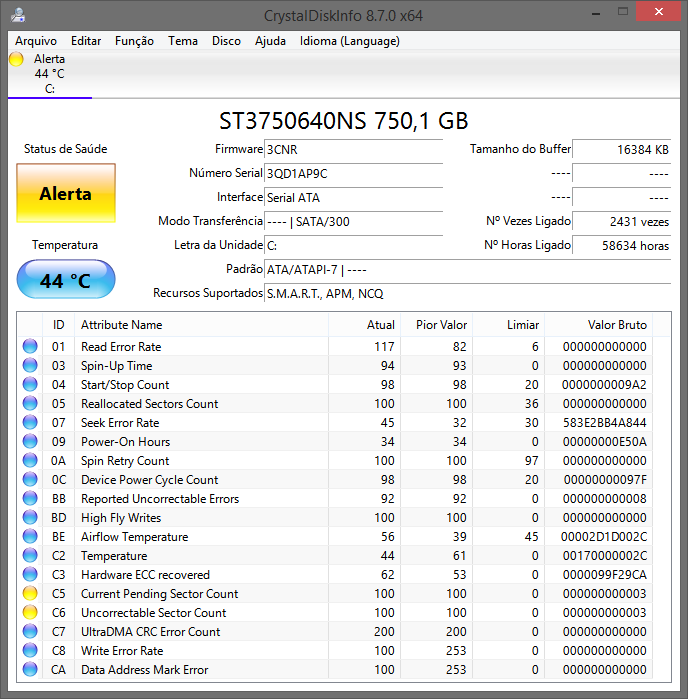Click the CrystalDiskInfo title bar app icon
Viewport: 688px width, 699px height.
(18, 15)
